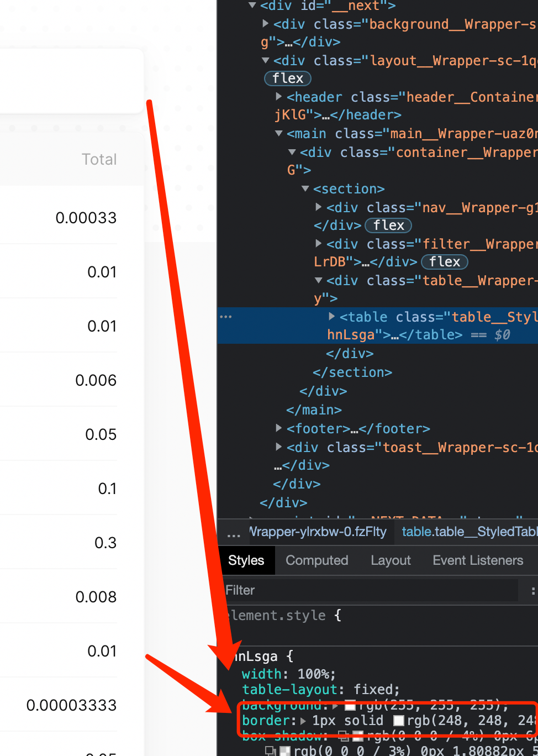Expand the border shorthand property arrow
Image resolution: width=538 pixels, height=756 pixels.
point(303,721)
